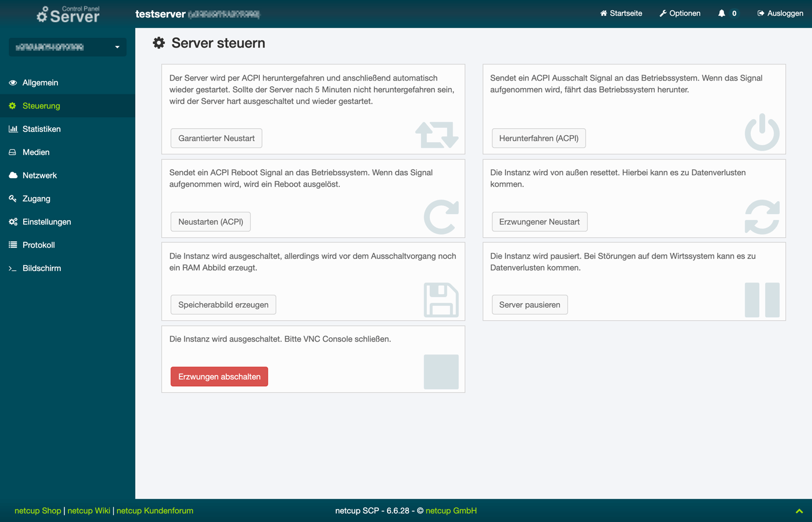
Task: Click the circular arrows forced restart icon
Action: click(x=762, y=217)
